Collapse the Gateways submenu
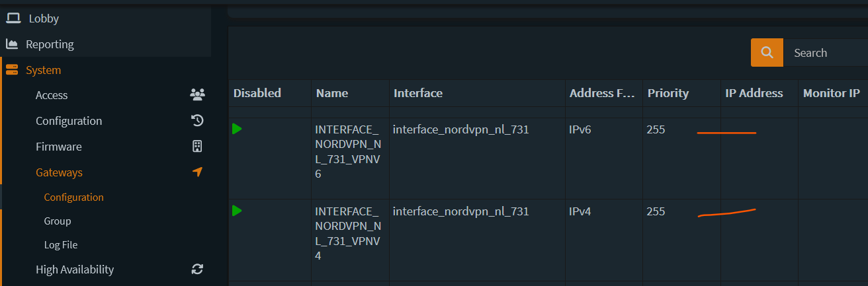 [60, 172]
